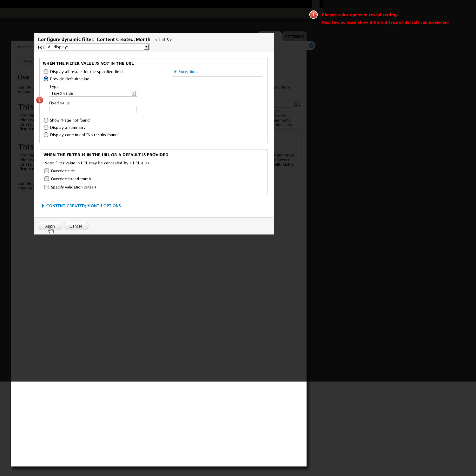
Task: Go to next filter with '>' arrow
Action: tap(171, 40)
